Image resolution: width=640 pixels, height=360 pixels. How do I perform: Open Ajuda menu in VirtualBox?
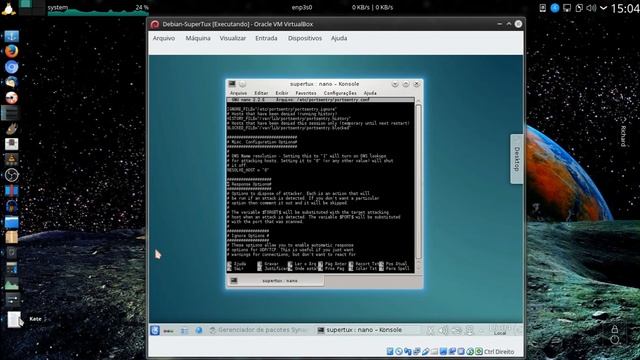[339, 38]
